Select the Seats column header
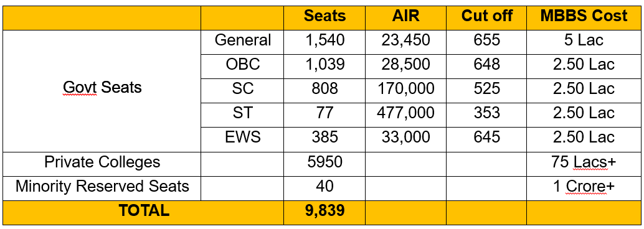The image size is (644, 229). (324, 17)
